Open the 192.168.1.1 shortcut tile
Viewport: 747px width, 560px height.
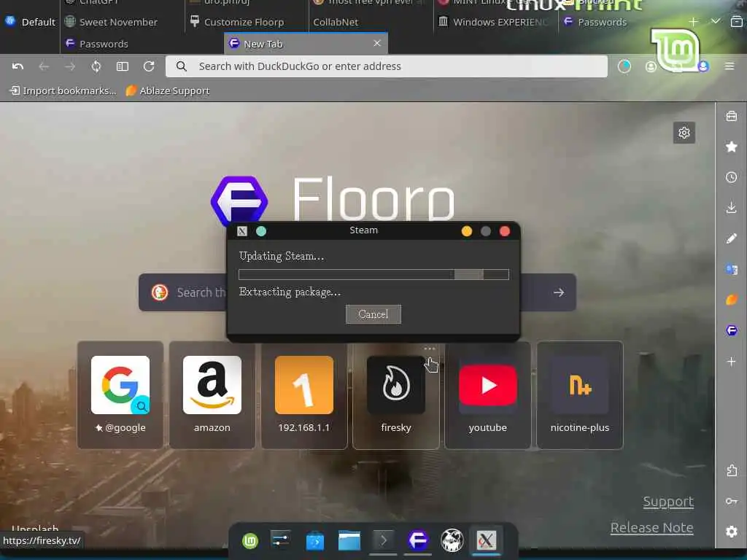tap(304, 395)
